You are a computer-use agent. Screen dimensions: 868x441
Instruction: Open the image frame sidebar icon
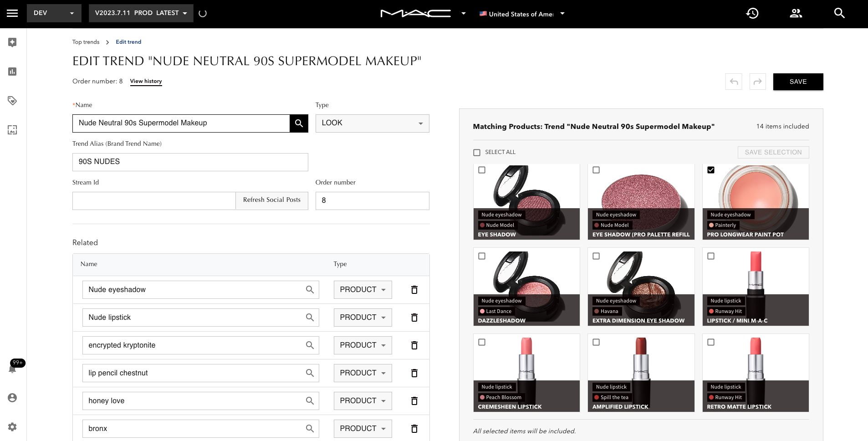pos(12,130)
